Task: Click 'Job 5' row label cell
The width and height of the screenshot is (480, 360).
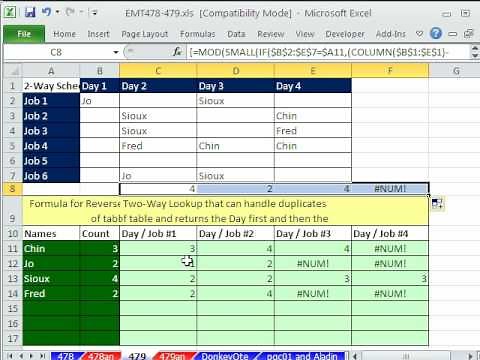Action: click(x=51, y=161)
